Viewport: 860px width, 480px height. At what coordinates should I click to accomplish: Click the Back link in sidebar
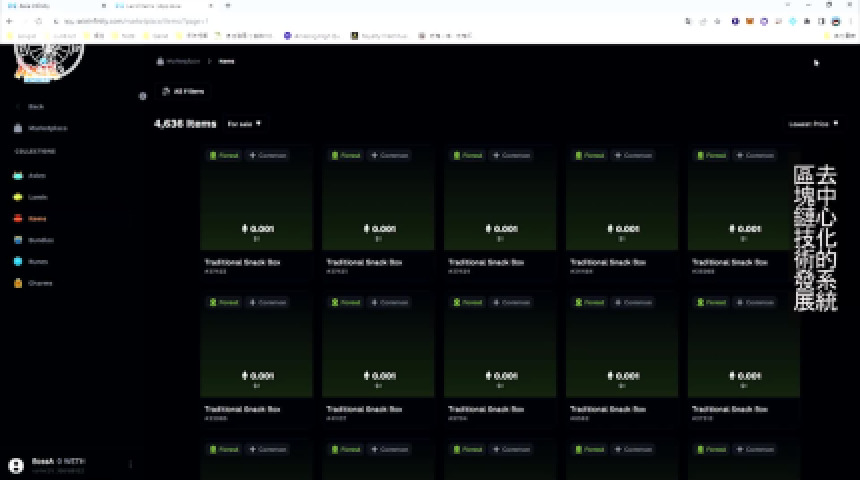35,106
